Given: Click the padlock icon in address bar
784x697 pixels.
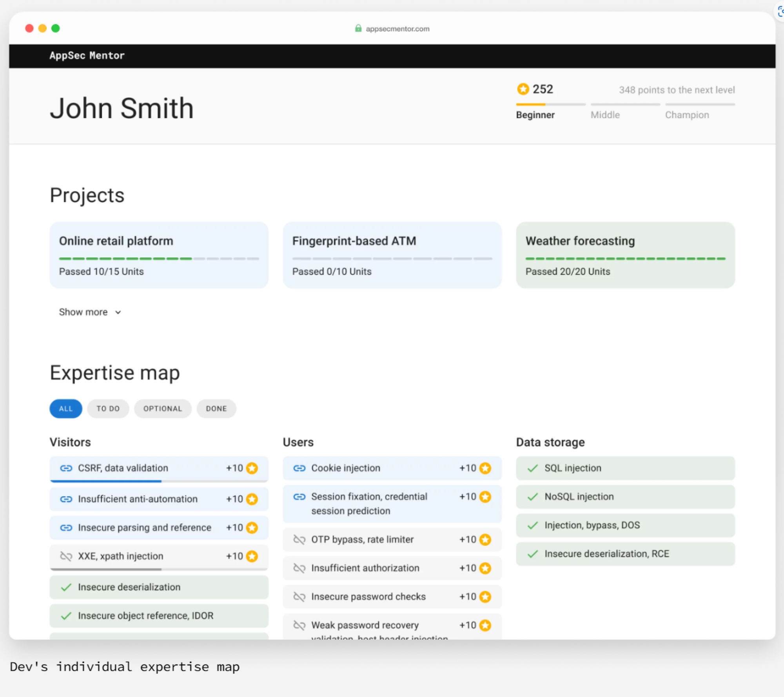Looking at the screenshot, I should (x=358, y=28).
